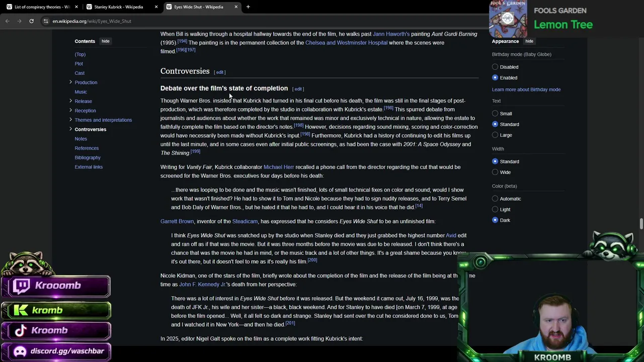644x362 pixels.
Task: Click the browser back arrow
Action: 8,21
